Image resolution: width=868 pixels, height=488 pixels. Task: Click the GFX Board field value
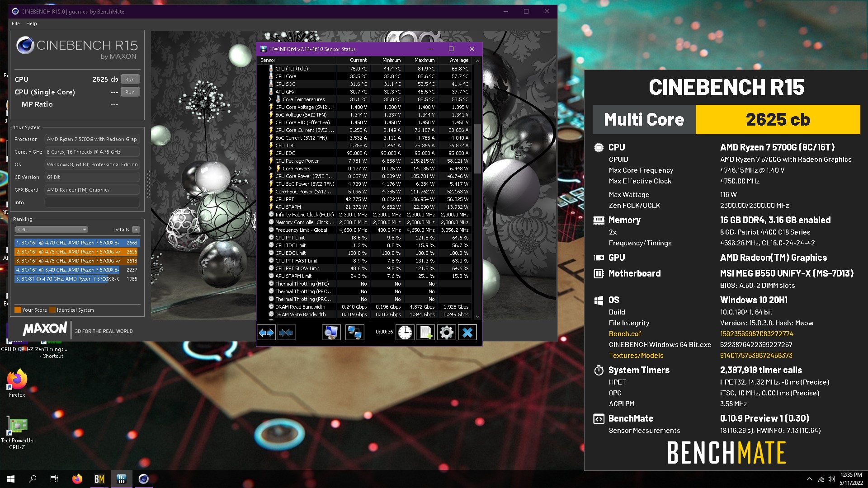coord(92,190)
